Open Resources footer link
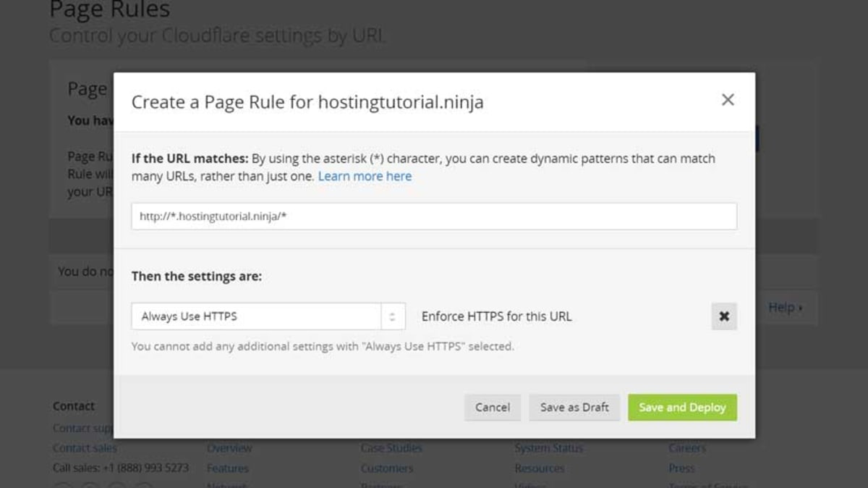The image size is (868, 488). pyautogui.click(x=540, y=468)
